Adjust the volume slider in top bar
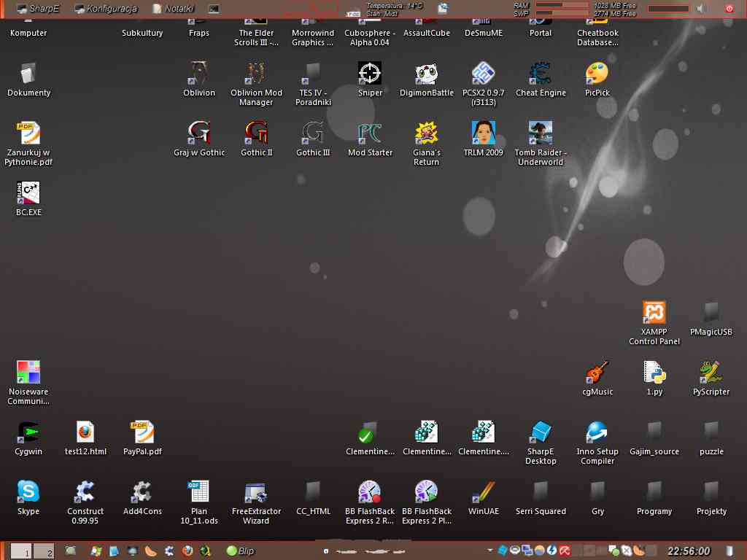 tap(668, 9)
